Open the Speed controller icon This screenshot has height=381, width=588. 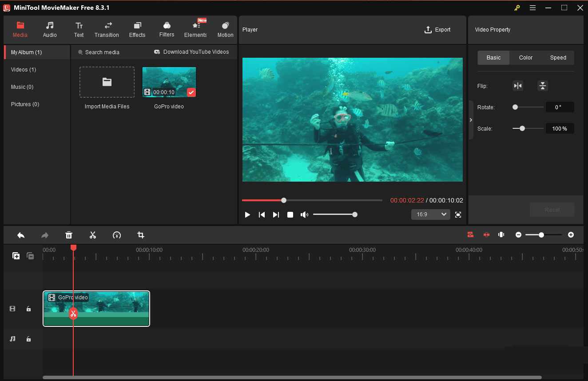tap(117, 235)
